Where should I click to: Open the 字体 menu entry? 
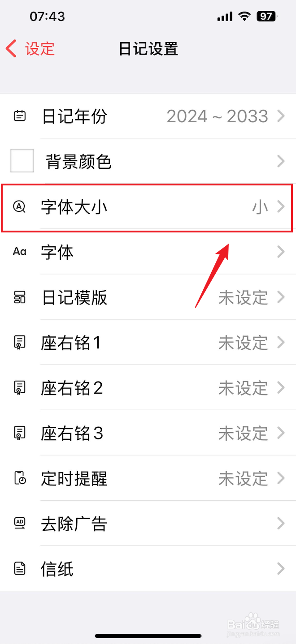[x=148, y=252]
